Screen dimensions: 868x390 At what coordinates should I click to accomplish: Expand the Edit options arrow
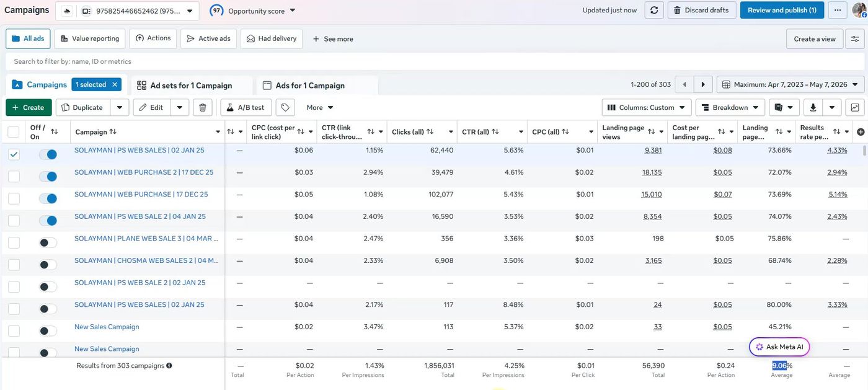tap(180, 107)
